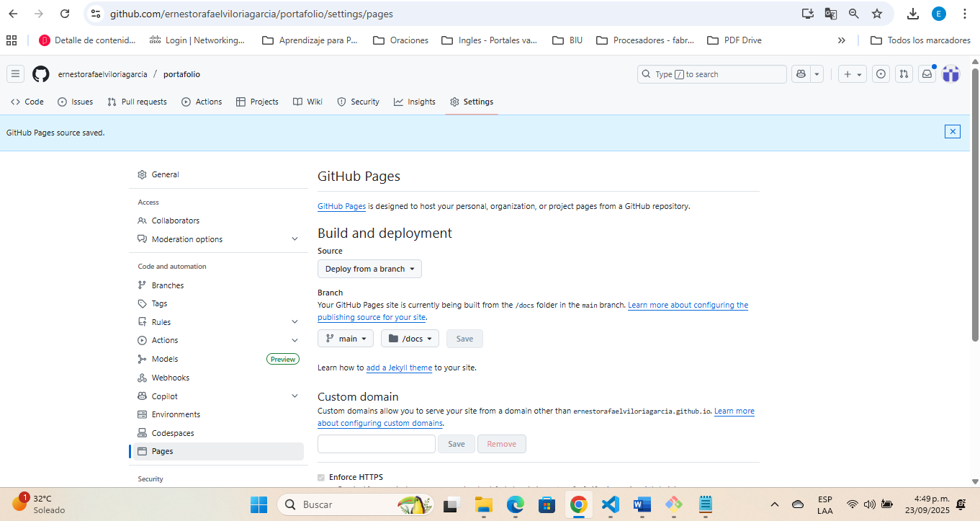This screenshot has height=521, width=980.
Task: Click the GitHub logo home icon
Action: [41, 74]
